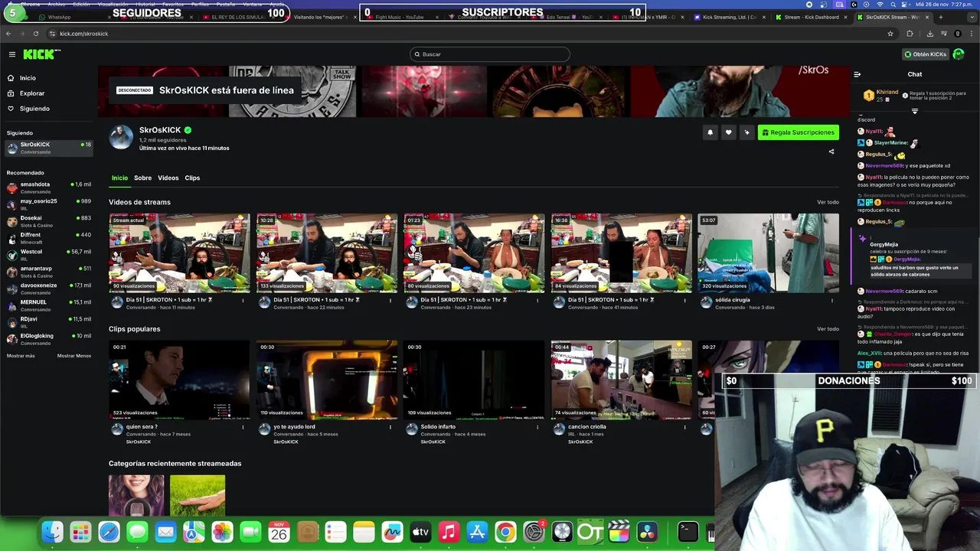Switch to the Stream - Kick Dashboard tab

click(x=812, y=17)
